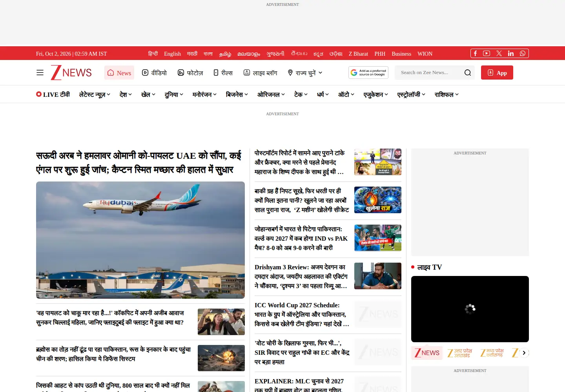Select the Zee News live channel logo
Image resolution: width=565 pixels, height=392 pixels.
pos(427,353)
